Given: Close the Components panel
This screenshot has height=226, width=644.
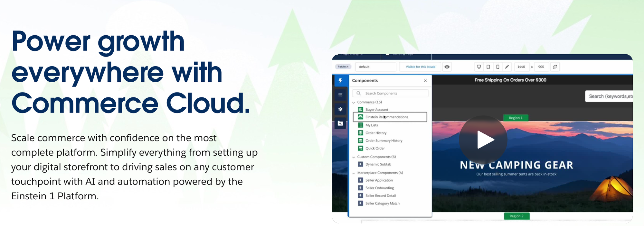Looking at the screenshot, I should tap(425, 81).
